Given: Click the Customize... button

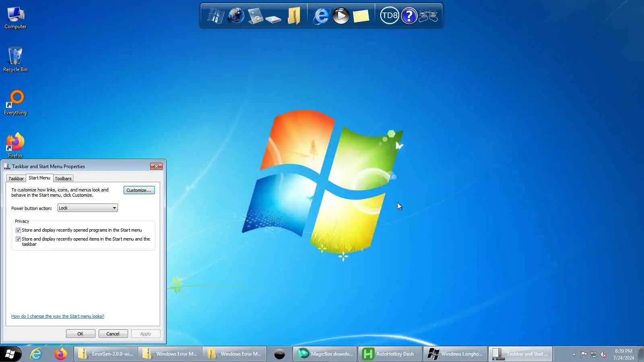Looking at the screenshot, I should click(139, 190).
